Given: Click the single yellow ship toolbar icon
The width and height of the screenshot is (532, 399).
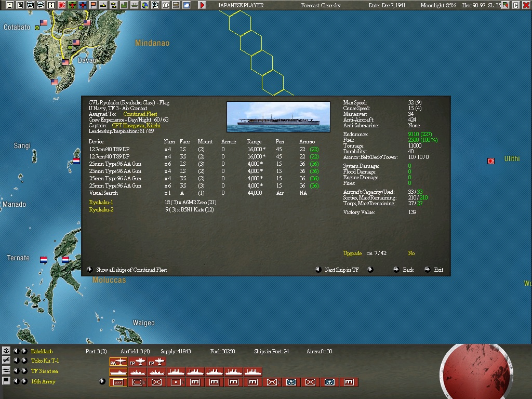Looking at the screenshot, I should (x=103, y=5).
